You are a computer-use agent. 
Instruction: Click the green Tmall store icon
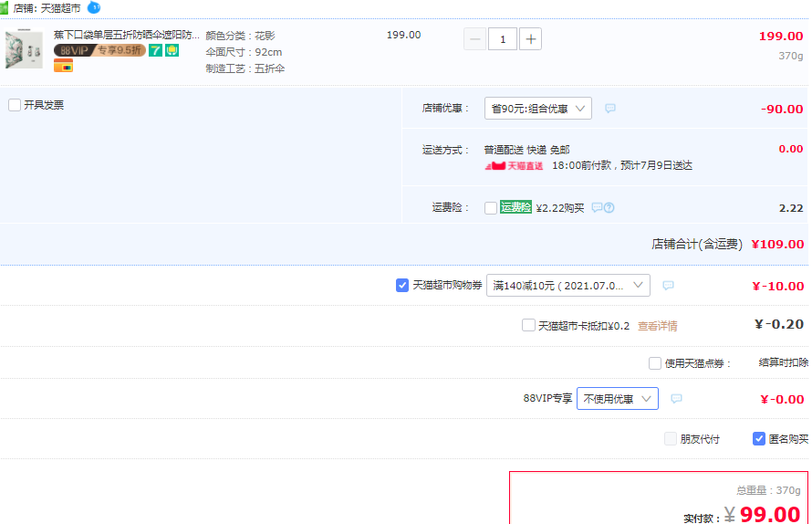4,8
